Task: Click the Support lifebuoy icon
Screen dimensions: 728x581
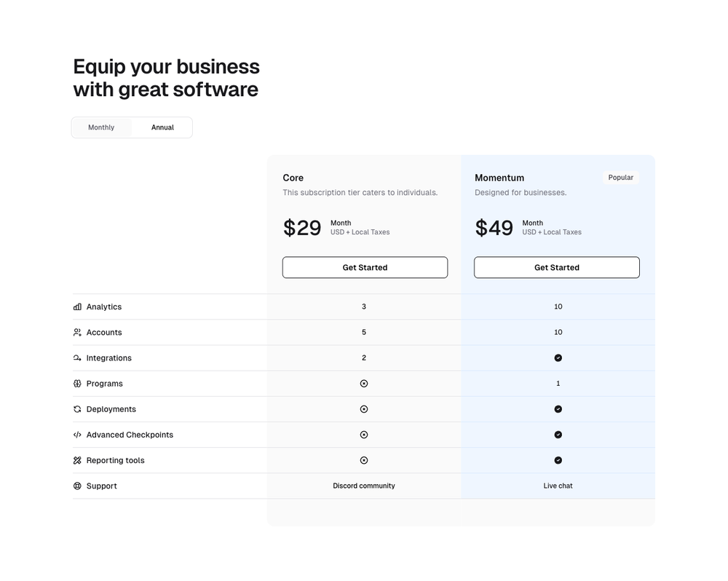Action: pos(77,486)
